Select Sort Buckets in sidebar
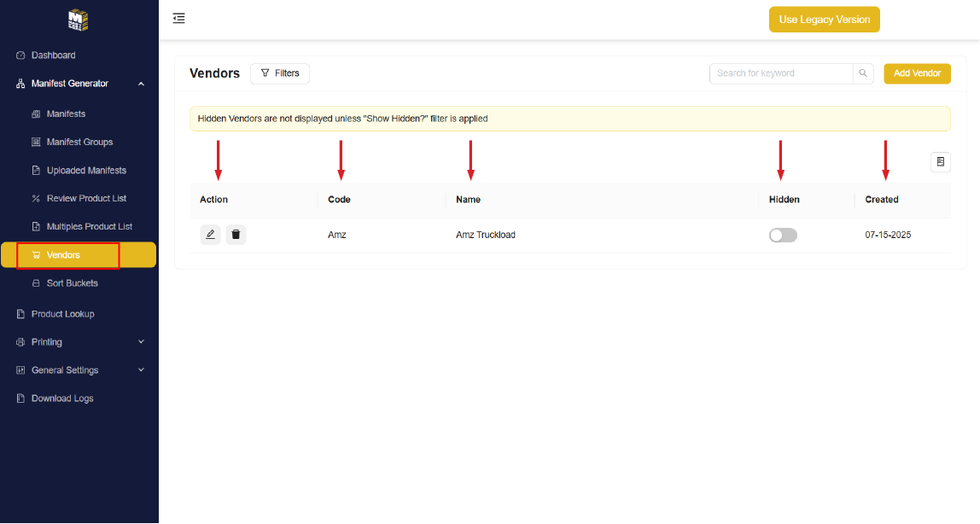Image resolution: width=980 pixels, height=524 pixels. pos(72,283)
